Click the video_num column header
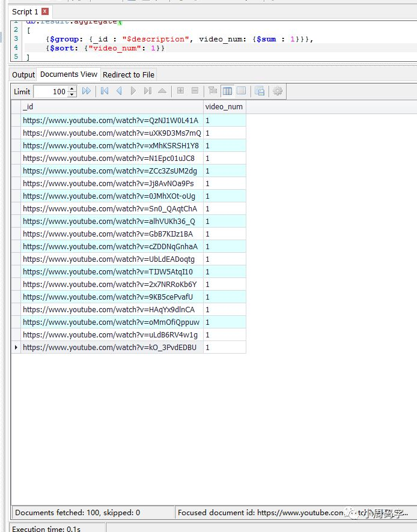This screenshot has width=417, height=532. [x=225, y=107]
